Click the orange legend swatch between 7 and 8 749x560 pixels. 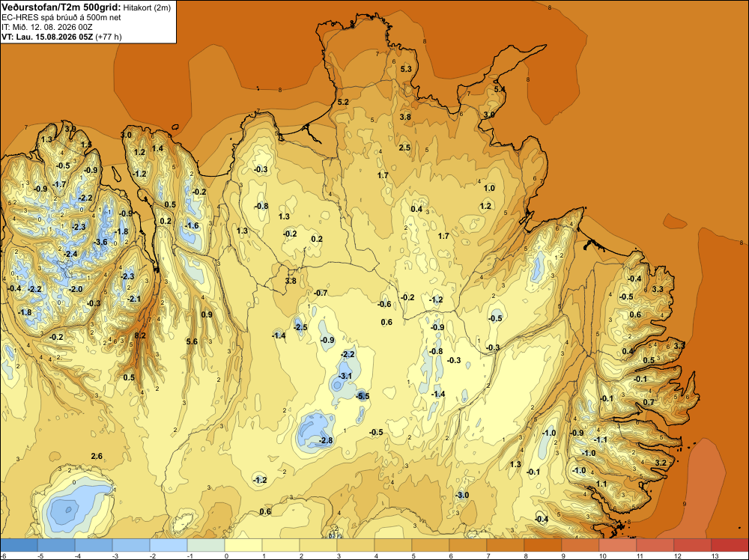[x=506, y=545]
